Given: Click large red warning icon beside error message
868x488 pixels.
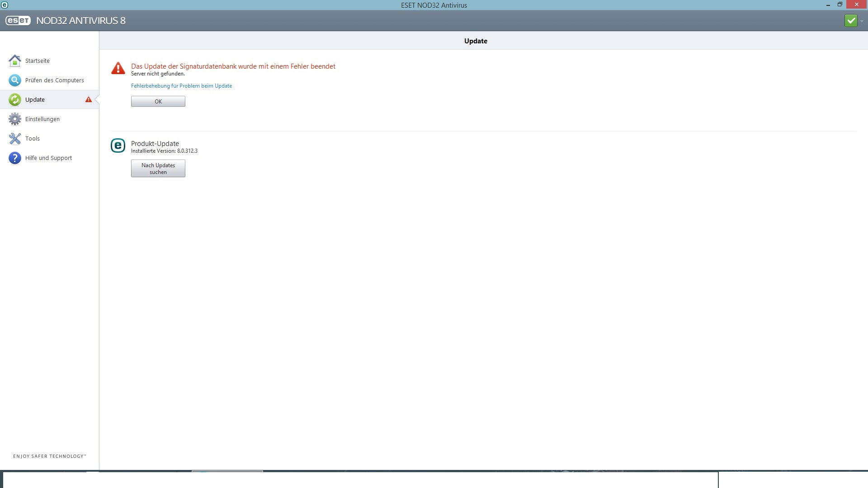Looking at the screenshot, I should pos(118,68).
